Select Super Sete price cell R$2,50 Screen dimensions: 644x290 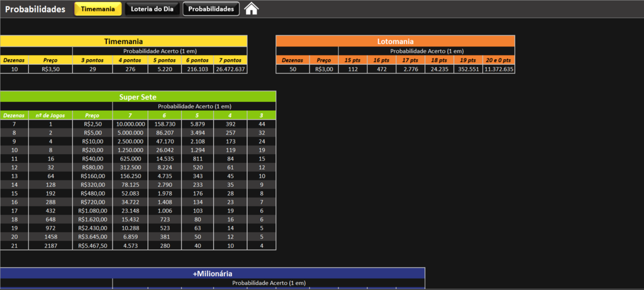click(92, 124)
